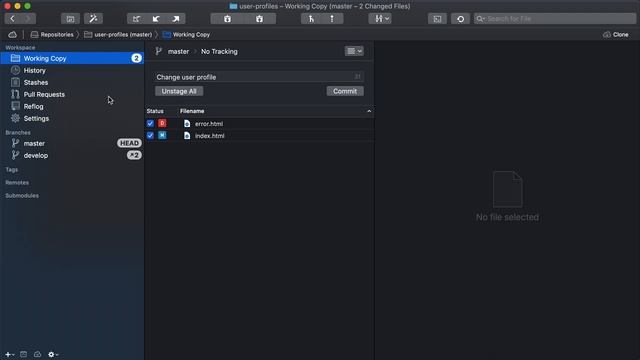Uncheck the staged checkbox for error.html

pos(150,123)
